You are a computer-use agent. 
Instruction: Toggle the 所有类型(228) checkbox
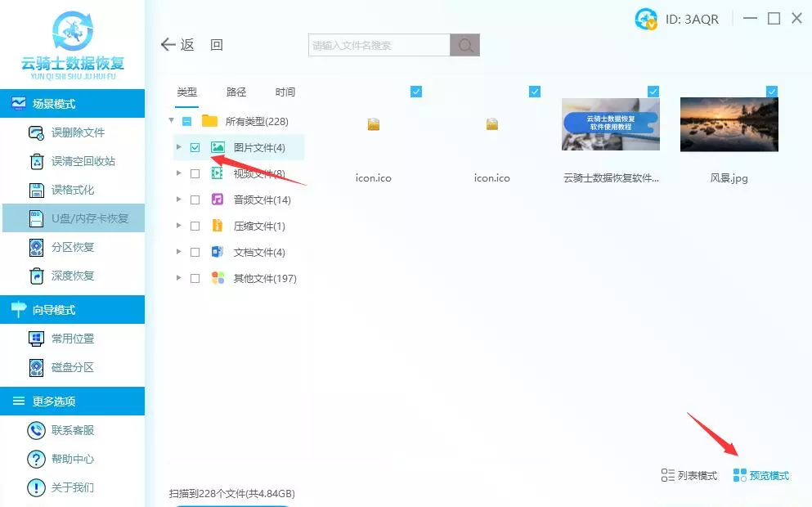(187, 122)
